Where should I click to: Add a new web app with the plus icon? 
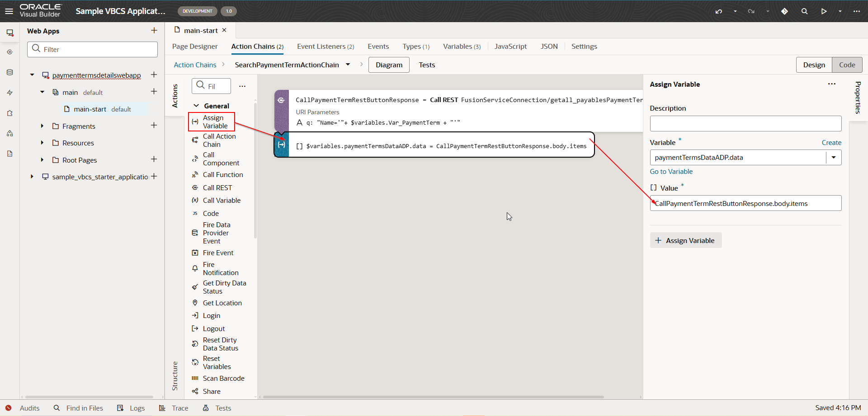tap(154, 30)
